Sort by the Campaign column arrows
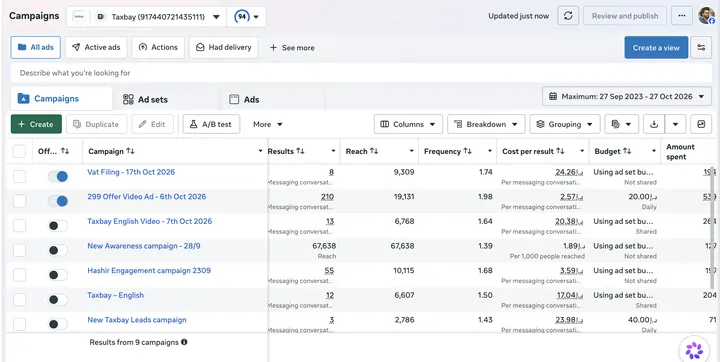This screenshot has height=362, width=720. pos(130,151)
